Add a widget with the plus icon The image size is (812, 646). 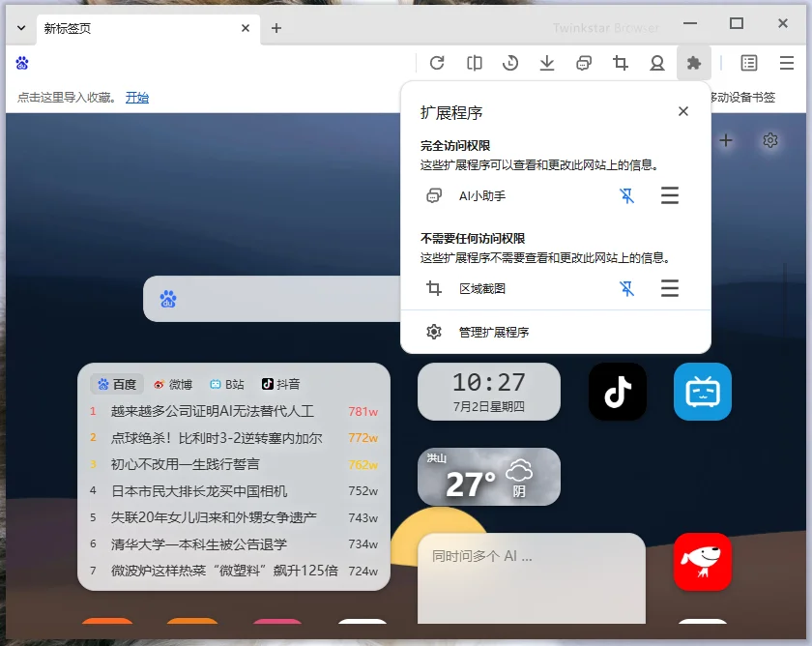pyautogui.click(x=726, y=140)
